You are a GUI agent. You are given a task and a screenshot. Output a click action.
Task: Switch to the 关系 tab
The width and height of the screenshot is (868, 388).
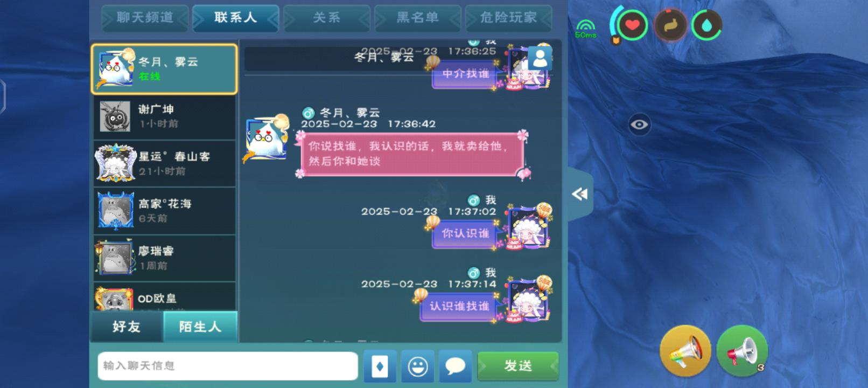pos(327,18)
